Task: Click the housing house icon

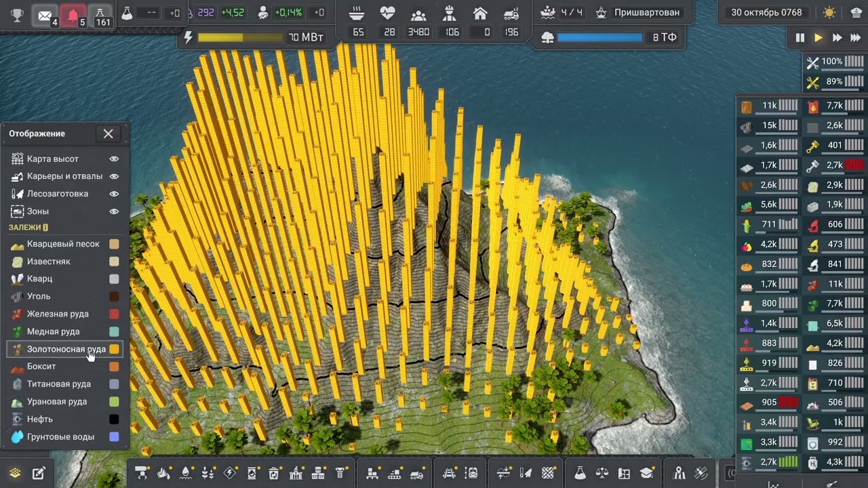Action: click(480, 14)
